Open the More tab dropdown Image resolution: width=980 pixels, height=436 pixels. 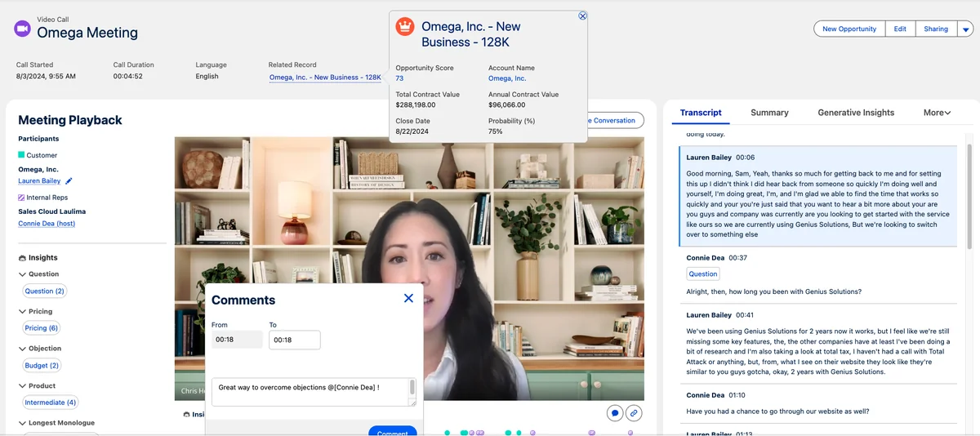pos(938,113)
